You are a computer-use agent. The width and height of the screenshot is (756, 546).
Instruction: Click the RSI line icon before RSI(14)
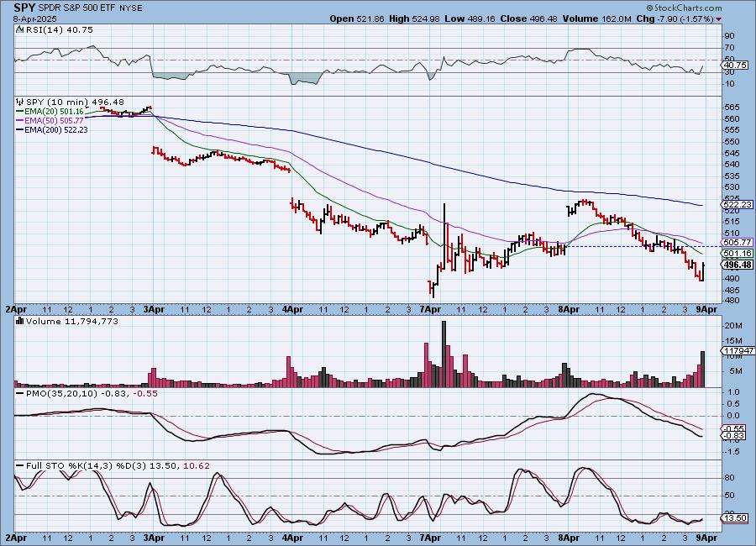coord(19,29)
